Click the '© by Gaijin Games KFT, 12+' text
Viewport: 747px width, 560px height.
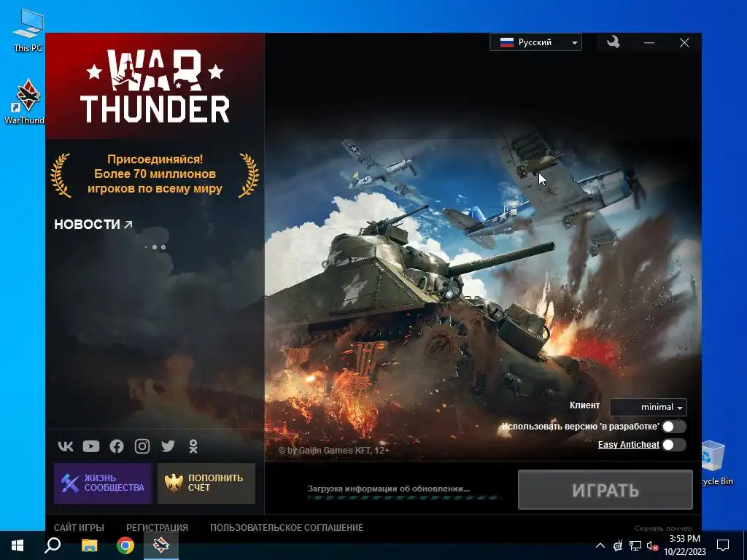[x=334, y=451]
